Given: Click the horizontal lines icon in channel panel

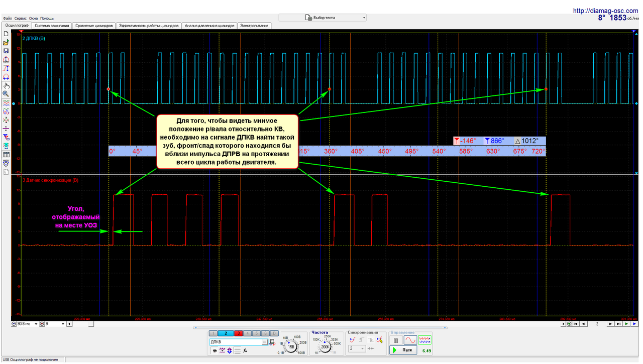Looking at the screenshot, I should click(x=237, y=350).
